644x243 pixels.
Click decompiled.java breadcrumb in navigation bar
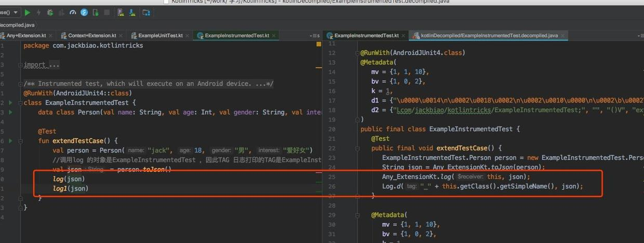tap(17, 24)
